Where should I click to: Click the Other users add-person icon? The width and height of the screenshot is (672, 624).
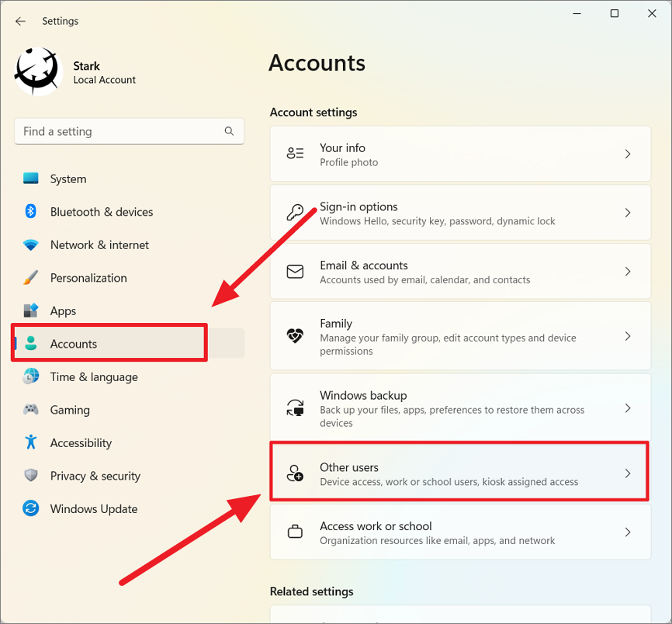pyautogui.click(x=295, y=473)
